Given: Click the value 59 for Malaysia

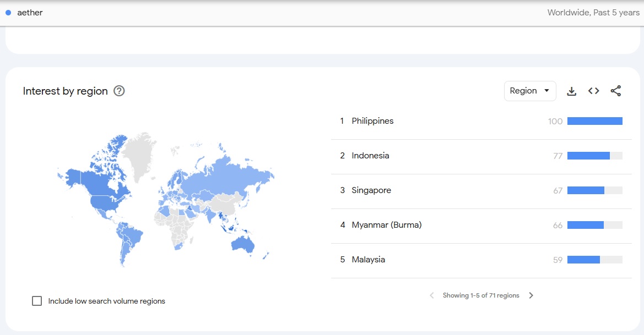Looking at the screenshot, I should click(558, 260).
